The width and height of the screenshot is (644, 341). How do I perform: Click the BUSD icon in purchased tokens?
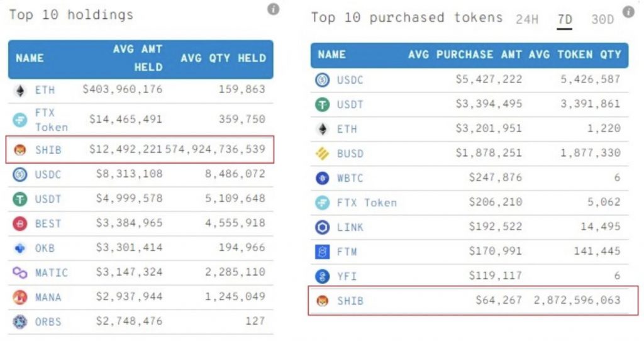coord(323,154)
